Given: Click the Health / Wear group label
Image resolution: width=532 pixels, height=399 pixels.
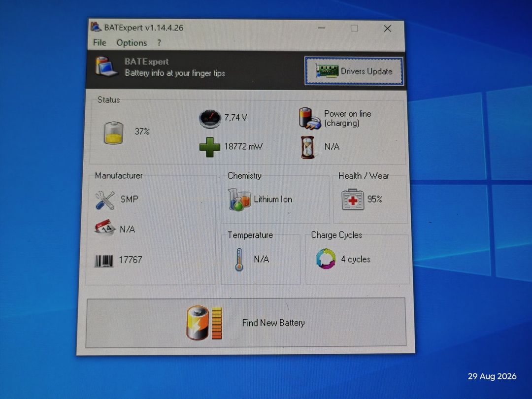Looking at the screenshot, I should (x=364, y=176).
